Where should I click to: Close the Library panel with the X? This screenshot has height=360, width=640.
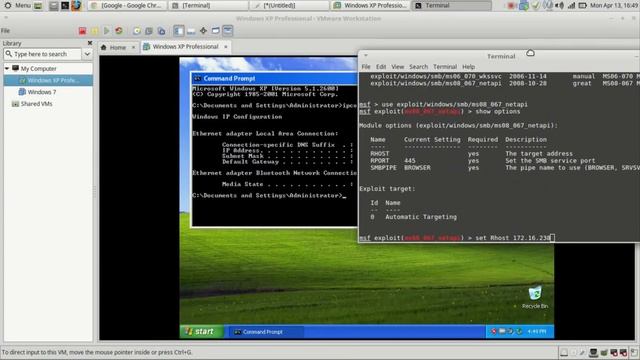(90, 43)
